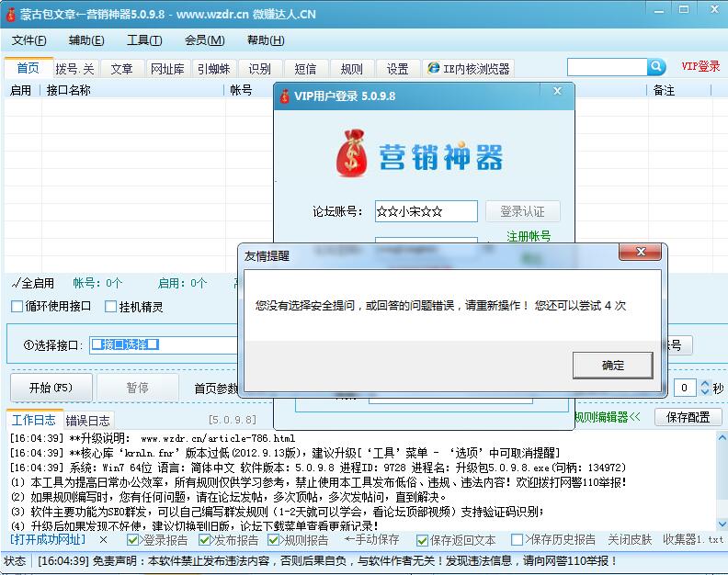Switch to the 识别 tab
The image size is (728, 575).
coord(260,69)
